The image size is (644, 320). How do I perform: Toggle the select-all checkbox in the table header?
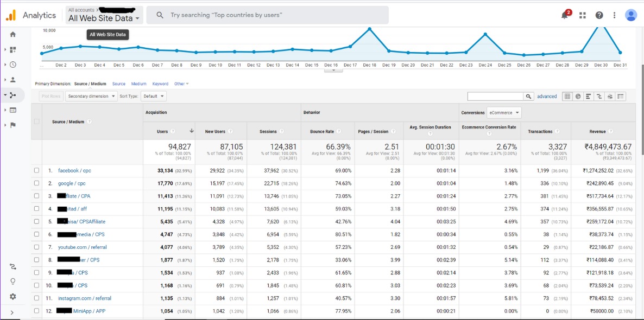click(x=36, y=122)
